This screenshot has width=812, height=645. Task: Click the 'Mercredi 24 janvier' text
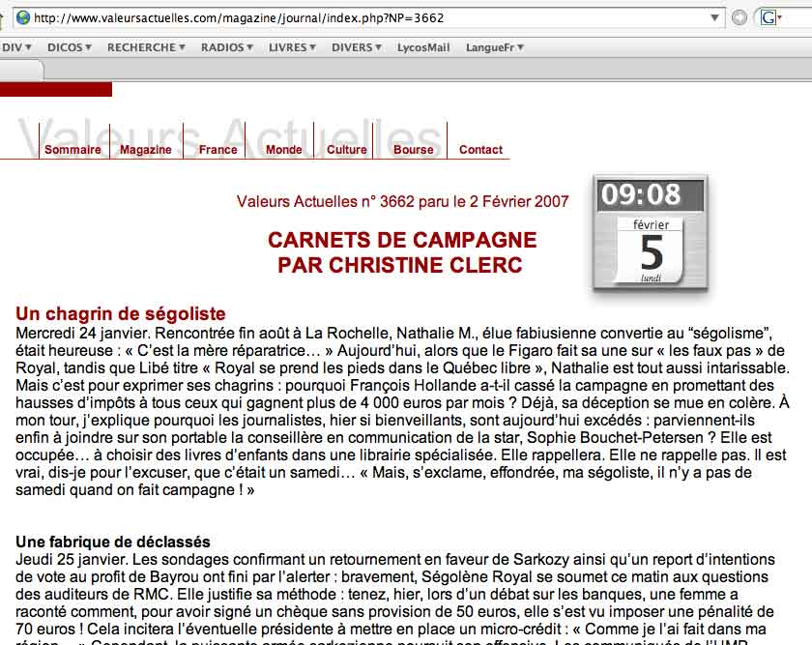tap(82, 333)
